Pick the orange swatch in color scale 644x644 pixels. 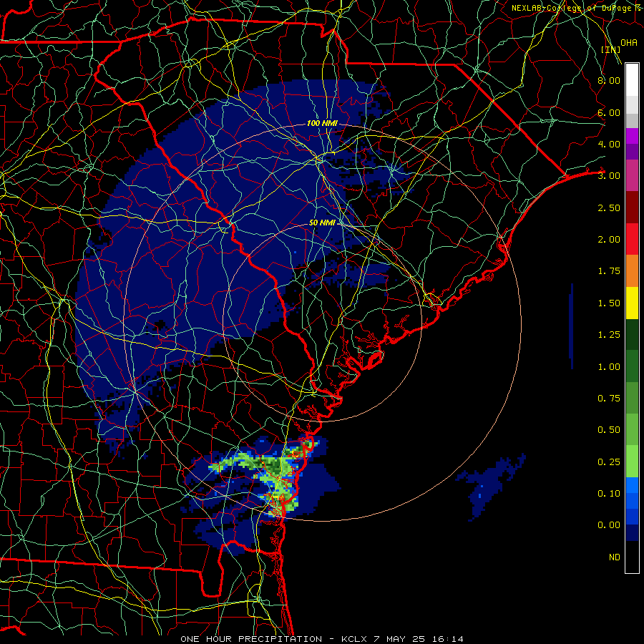point(632,271)
